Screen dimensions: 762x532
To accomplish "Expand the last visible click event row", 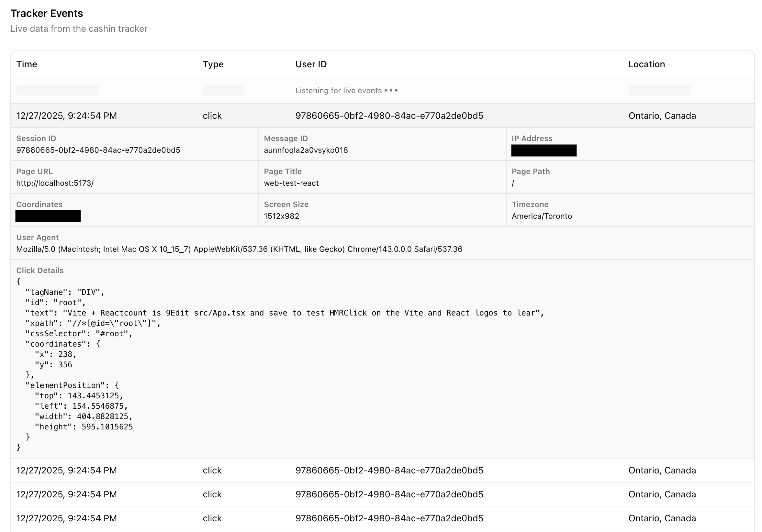I will 382,518.
